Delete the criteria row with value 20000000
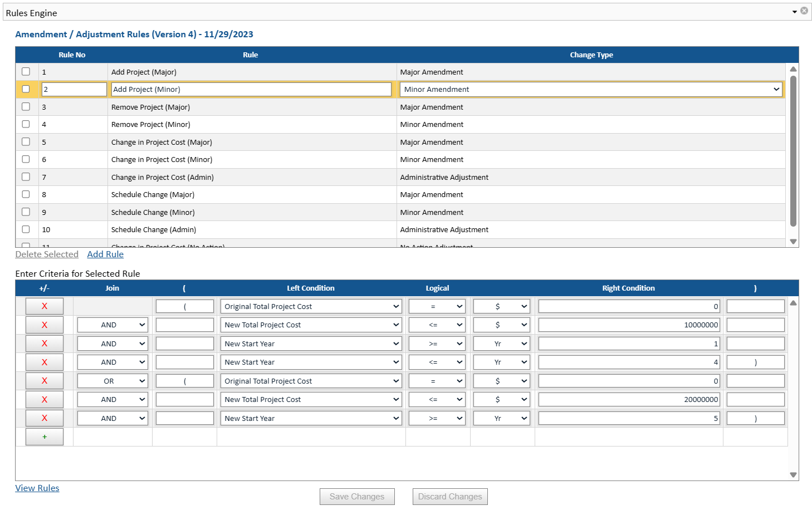 pyautogui.click(x=45, y=400)
